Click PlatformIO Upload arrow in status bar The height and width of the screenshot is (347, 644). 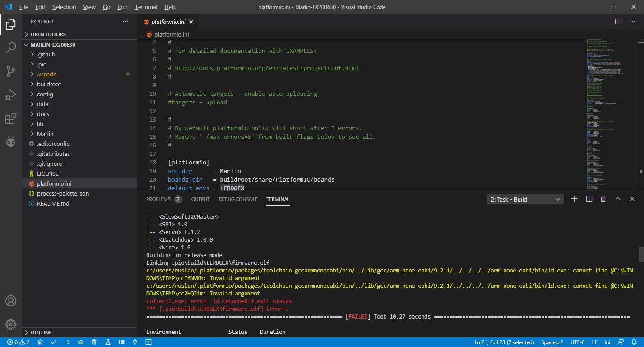click(67, 342)
